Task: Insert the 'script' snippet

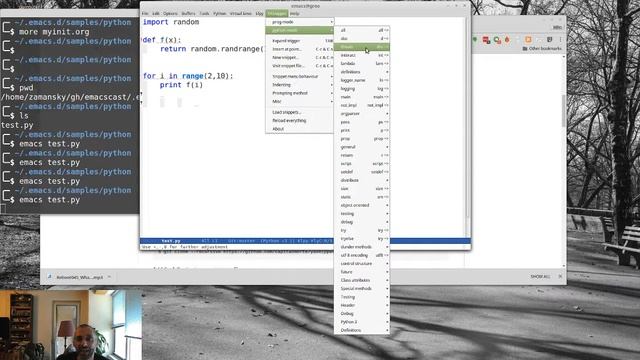Action: pos(362,164)
